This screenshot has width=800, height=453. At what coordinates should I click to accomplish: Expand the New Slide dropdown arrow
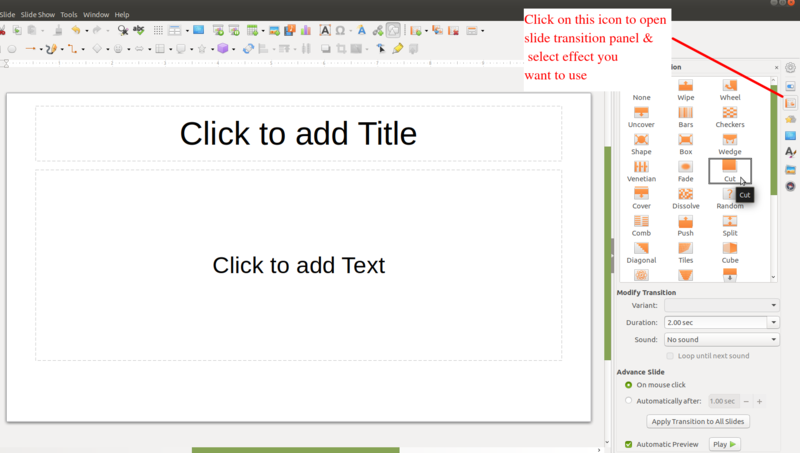point(427,31)
